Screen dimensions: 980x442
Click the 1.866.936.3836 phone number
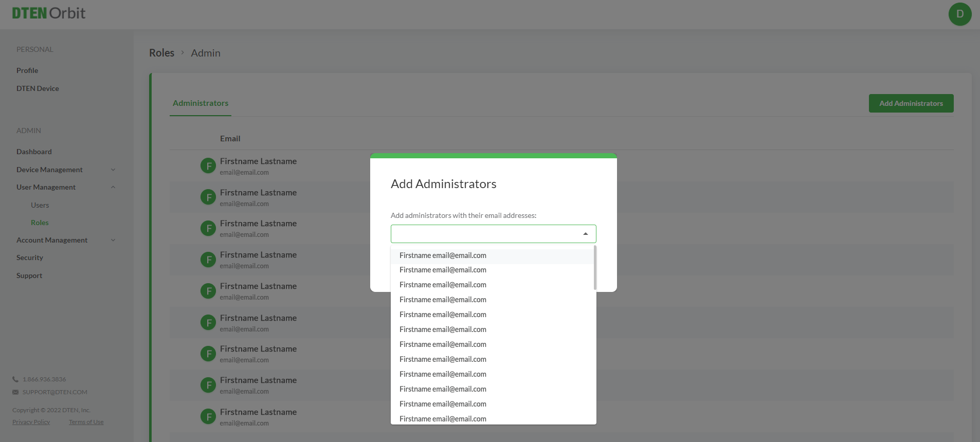44,379
